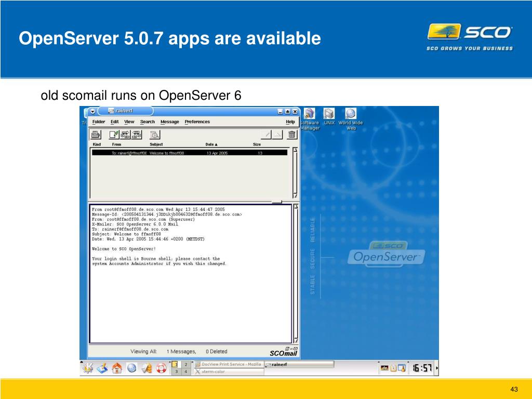Open the Preferences menu
Viewport: 532px width, 399px height.
[197, 122]
